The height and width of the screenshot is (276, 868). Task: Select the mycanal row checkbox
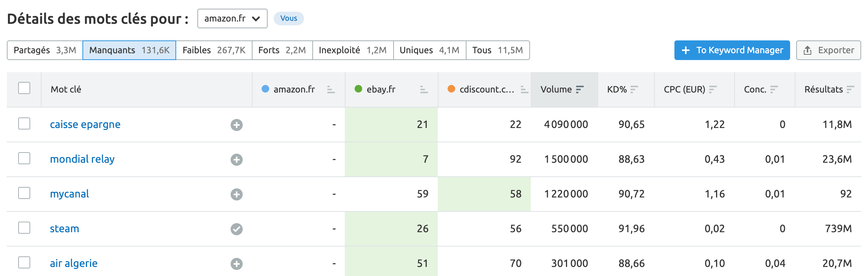pos(24,193)
